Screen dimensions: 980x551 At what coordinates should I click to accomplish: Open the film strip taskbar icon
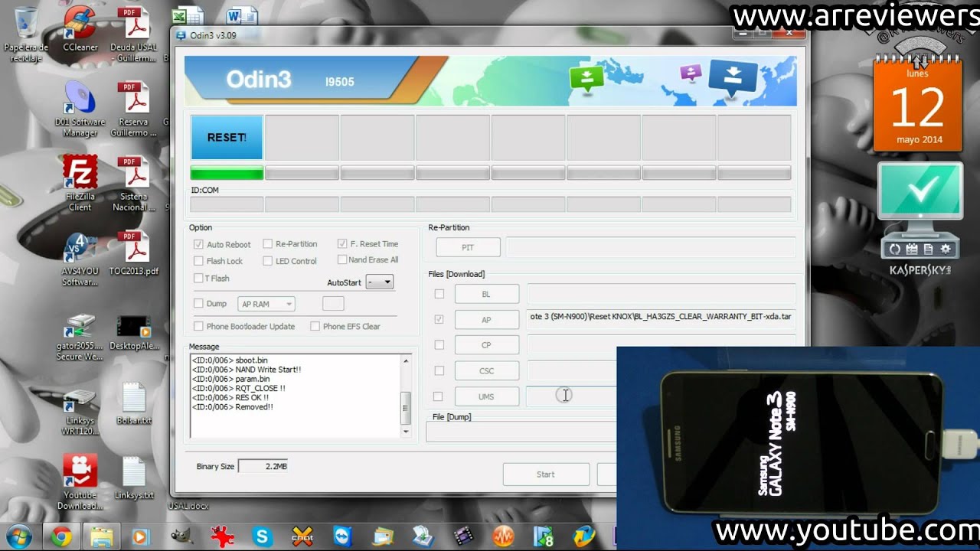(x=462, y=536)
